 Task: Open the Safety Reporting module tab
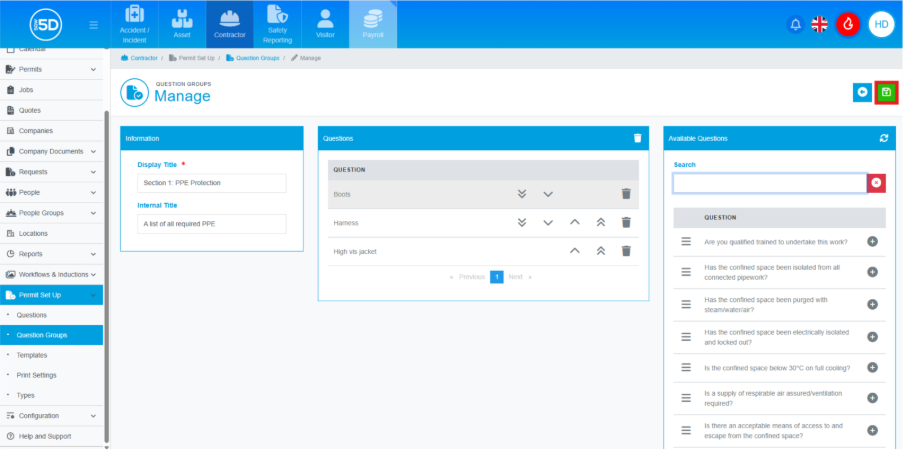click(x=277, y=24)
